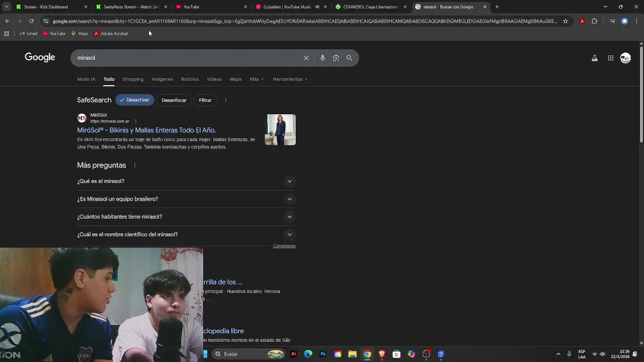644x362 pixels.
Task: Expand "¿Qué es el mirasol?" question
Action: (x=186, y=181)
